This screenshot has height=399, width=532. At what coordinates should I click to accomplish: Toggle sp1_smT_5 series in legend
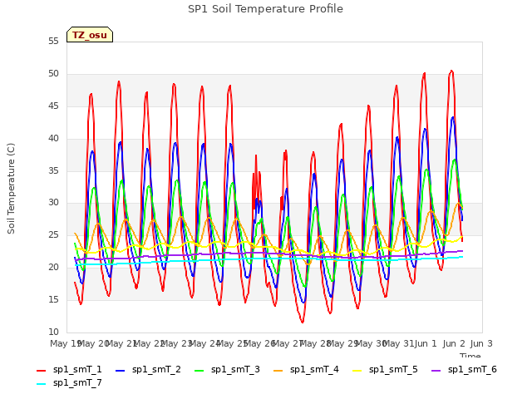click(x=385, y=369)
